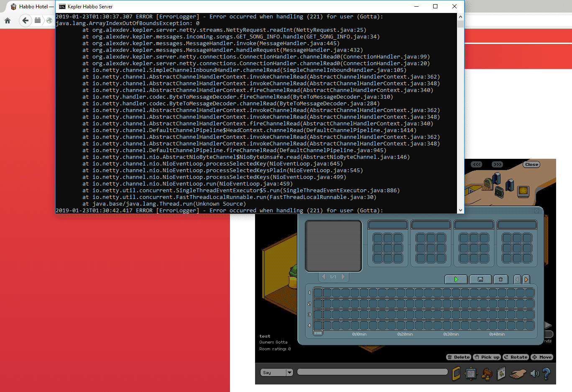Open the Navigator icon in the Habbo toolbar

[x=471, y=373]
